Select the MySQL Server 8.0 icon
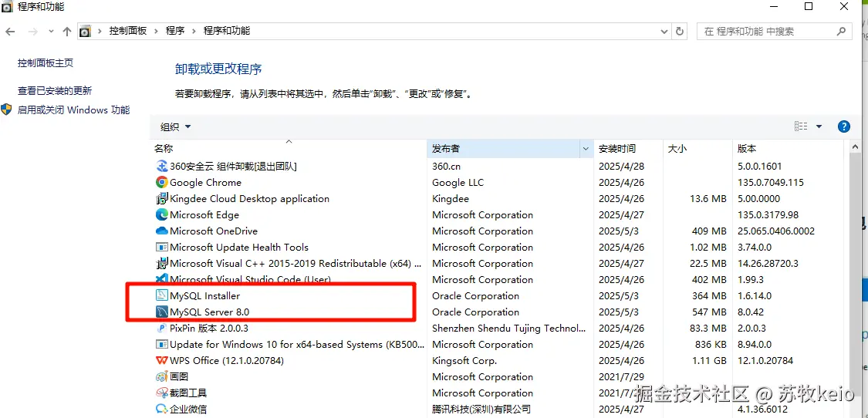868x418 pixels. [x=162, y=312]
